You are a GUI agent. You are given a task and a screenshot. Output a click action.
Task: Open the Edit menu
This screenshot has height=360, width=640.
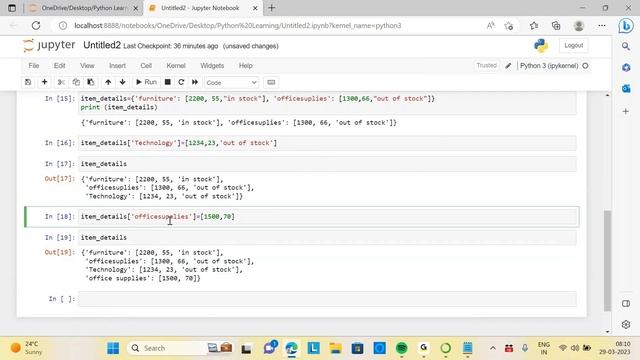pyautogui.click(x=60, y=66)
